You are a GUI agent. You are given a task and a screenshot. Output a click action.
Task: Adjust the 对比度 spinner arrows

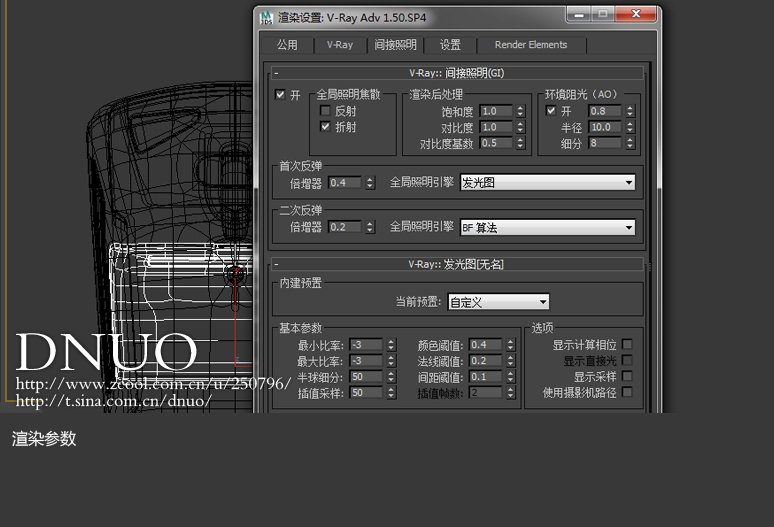(520, 127)
